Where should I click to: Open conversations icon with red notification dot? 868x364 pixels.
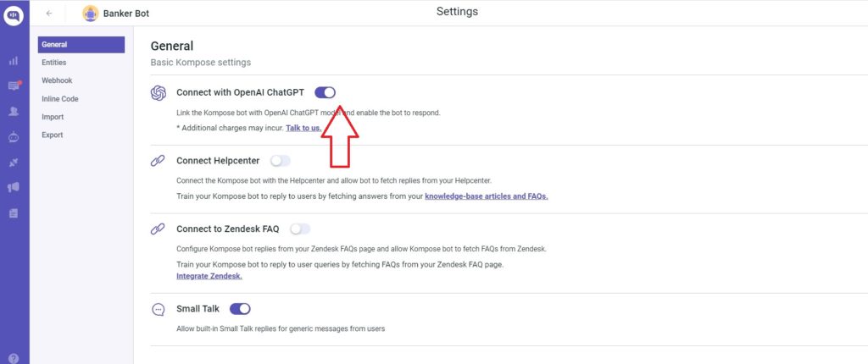[x=14, y=85]
